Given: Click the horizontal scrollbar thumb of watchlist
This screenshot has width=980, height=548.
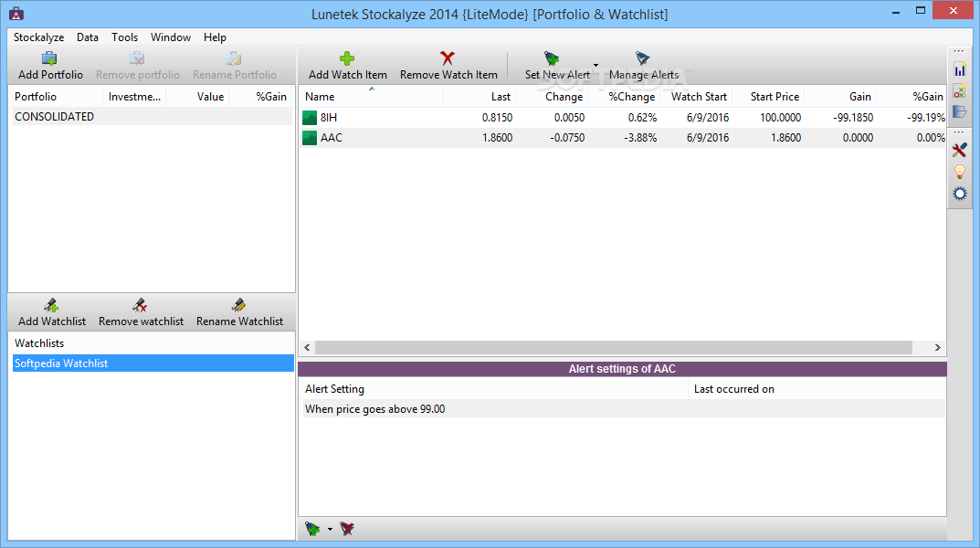Looking at the screenshot, I should click(x=614, y=347).
